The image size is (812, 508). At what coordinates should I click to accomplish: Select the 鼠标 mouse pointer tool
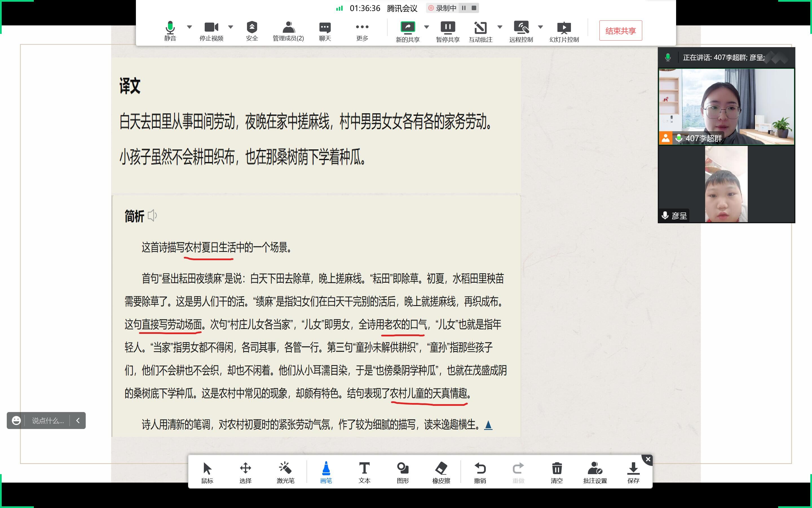coord(207,472)
